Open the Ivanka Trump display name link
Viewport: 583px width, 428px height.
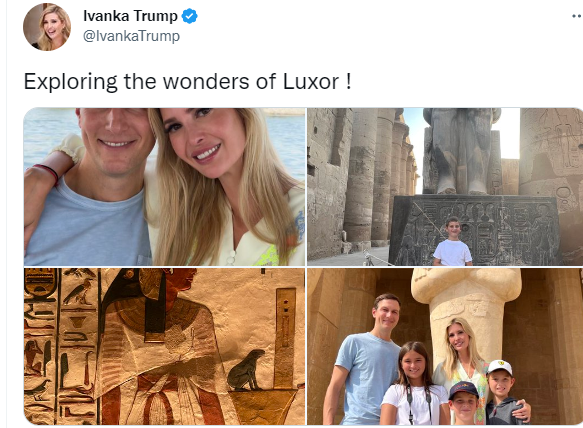[x=130, y=16]
